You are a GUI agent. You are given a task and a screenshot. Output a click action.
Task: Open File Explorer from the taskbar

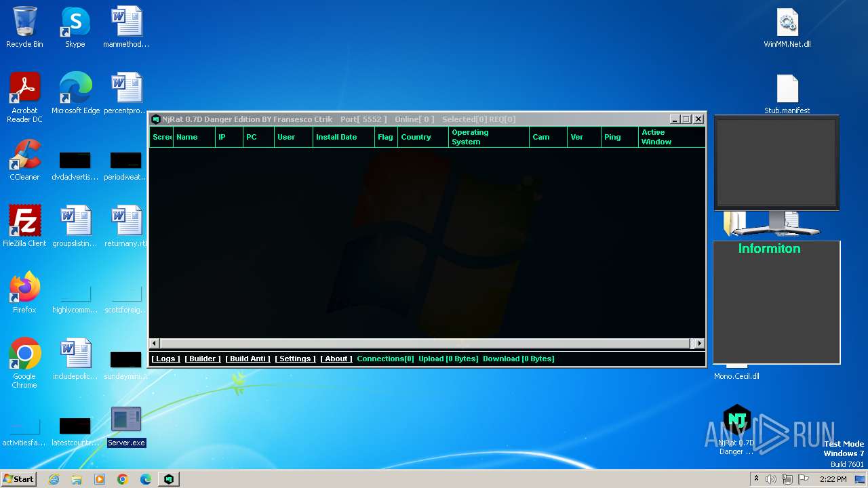click(77, 479)
